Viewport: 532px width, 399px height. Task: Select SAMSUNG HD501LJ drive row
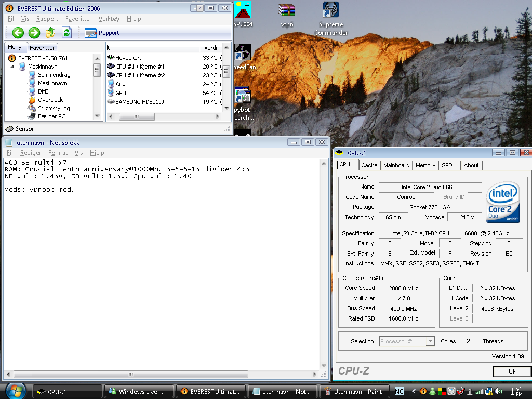point(165,102)
